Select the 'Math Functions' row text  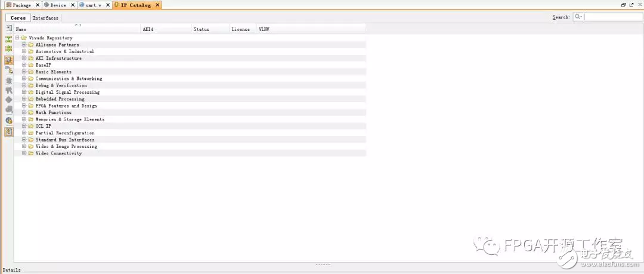pyautogui.click(x=54, y=113)
